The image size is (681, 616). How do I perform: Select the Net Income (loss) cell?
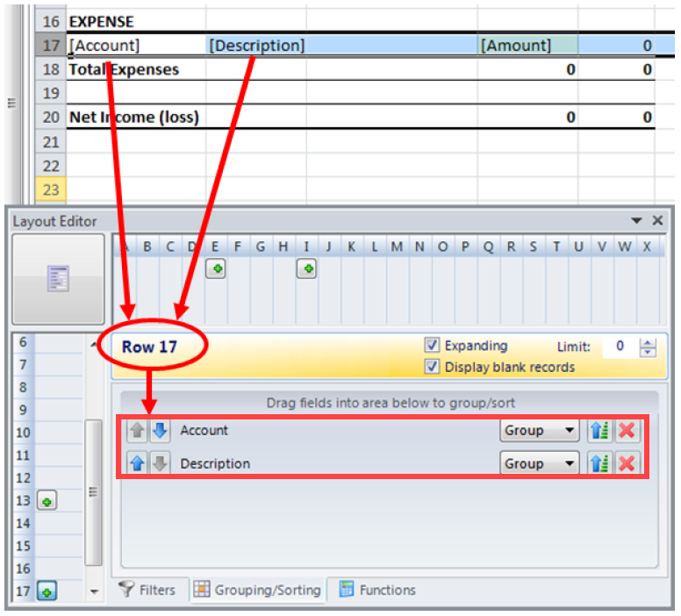pos(134,118)
